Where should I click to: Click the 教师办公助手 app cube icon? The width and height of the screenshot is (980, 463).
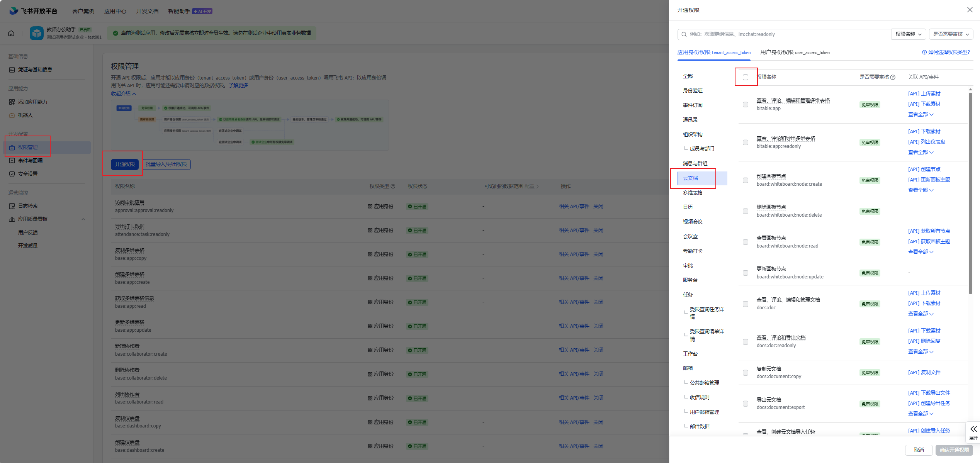pos(37,33)
